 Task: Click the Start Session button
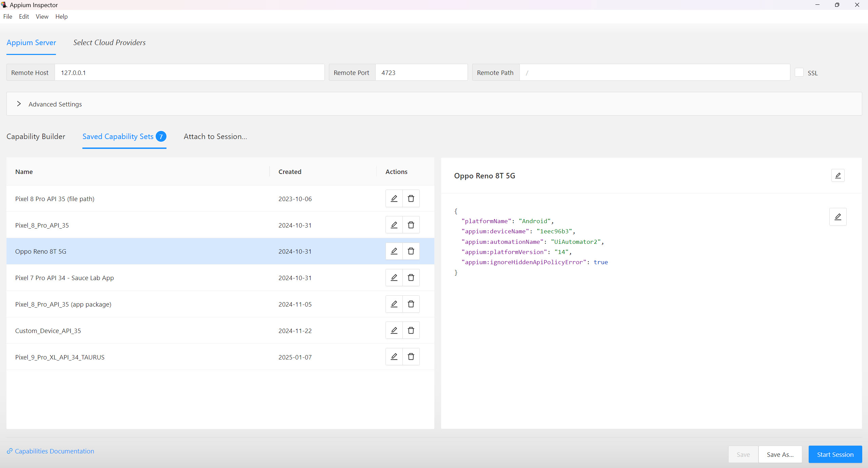835,454
